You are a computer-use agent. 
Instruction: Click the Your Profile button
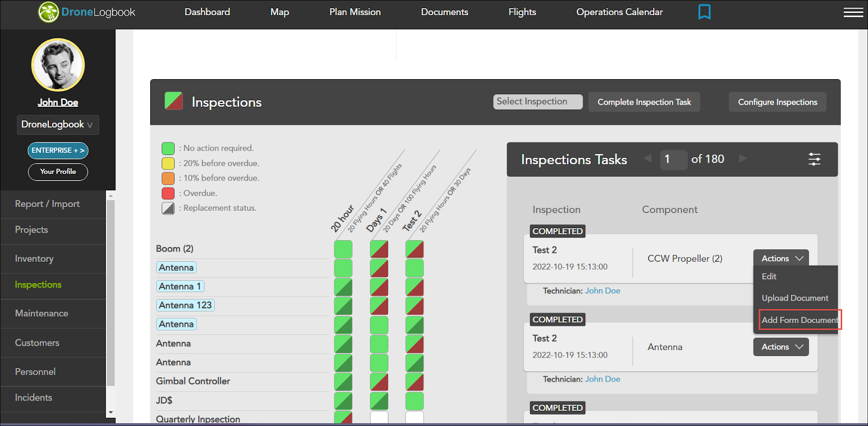(58, 172)
